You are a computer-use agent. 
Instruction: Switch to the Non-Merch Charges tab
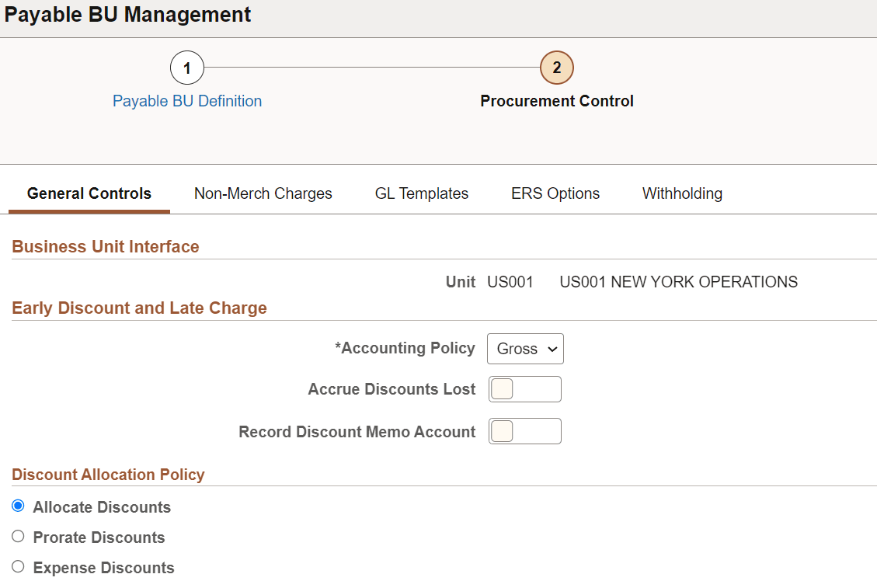pyautogui.click(x=263, y=193)
